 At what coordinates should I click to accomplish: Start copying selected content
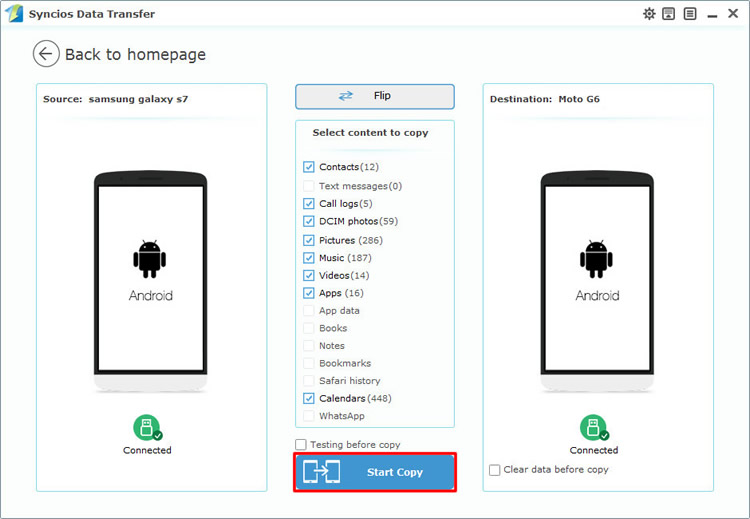coord(375,472)
